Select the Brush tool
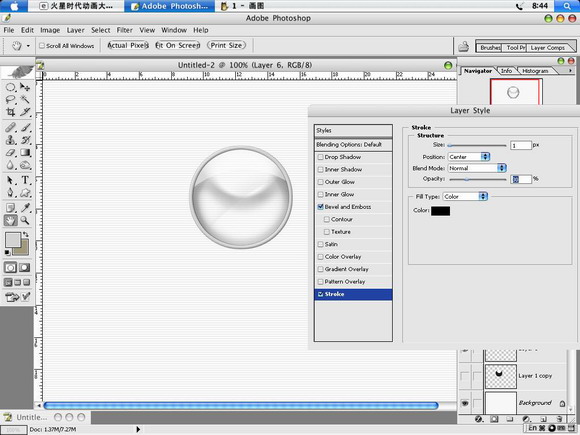Screen dimensions: 580x435 point(25,128)
